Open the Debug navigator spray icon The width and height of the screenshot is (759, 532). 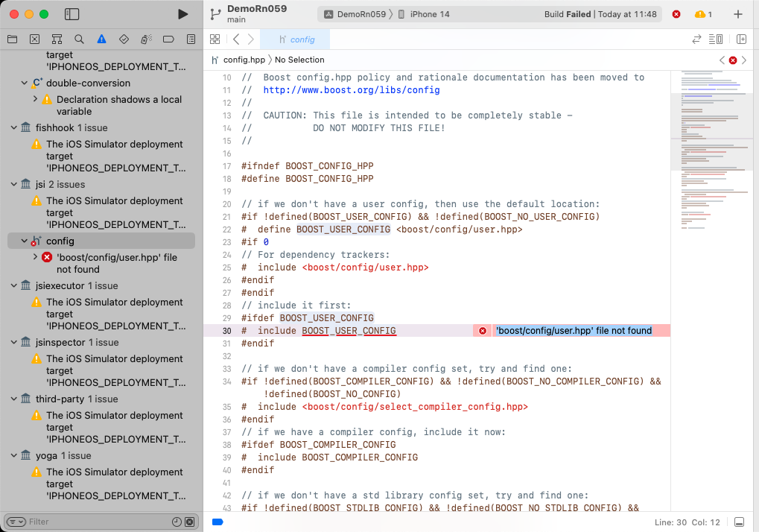click(146, 39)
